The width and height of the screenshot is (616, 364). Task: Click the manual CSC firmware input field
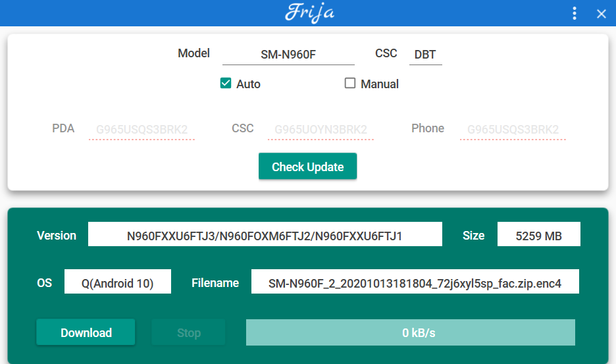pyautogui.click(x=321, y=130)
